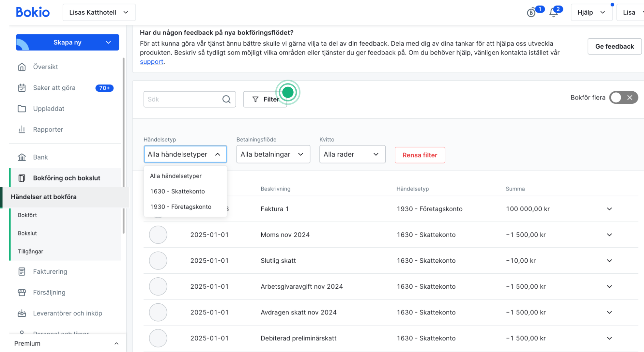Choose 1630 - Skattekonto from the list
Screen dimensions: 644x352
click(x=177, y=191)
